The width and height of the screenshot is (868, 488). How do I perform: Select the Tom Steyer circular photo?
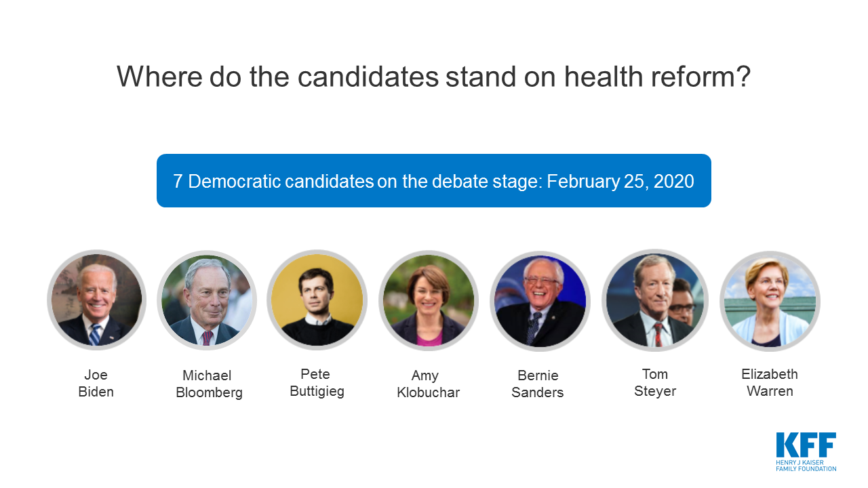[654, 300]
